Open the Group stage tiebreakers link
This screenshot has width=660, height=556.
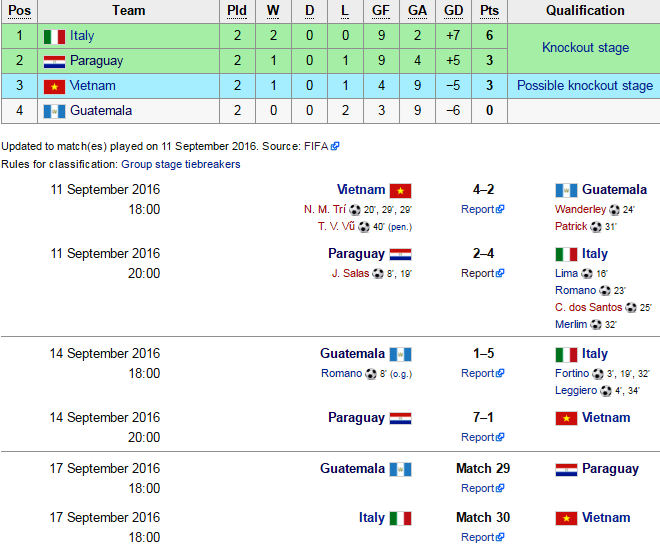[x=181, y=164]
